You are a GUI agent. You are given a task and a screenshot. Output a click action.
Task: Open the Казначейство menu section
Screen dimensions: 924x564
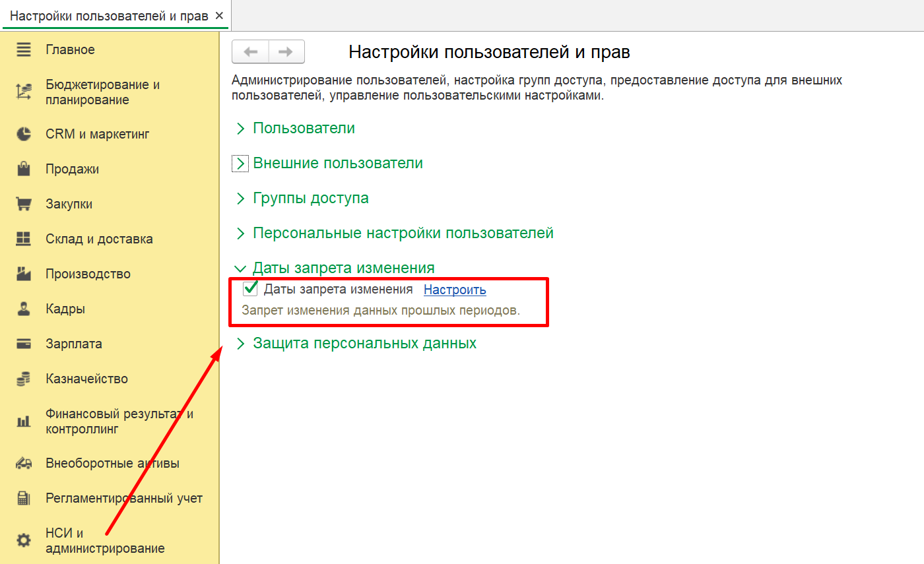point(86,379)
